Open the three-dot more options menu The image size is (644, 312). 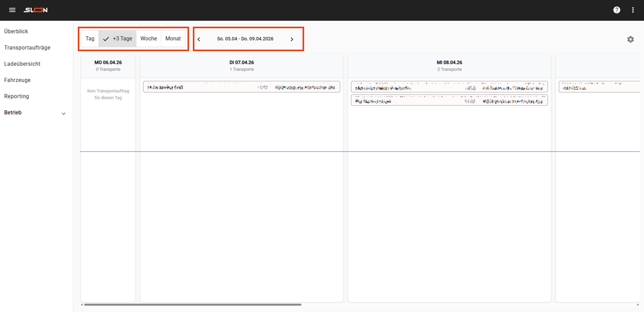(x=633, y=10)
